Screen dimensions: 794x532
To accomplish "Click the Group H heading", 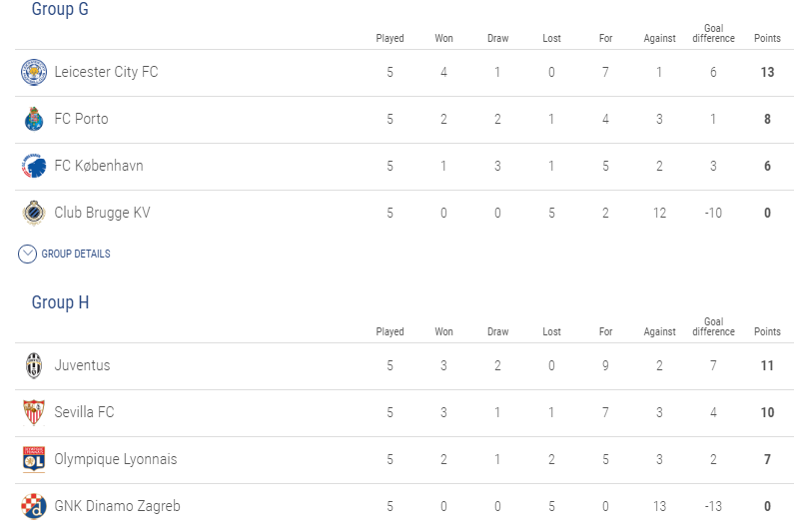I will click(60, 302).
